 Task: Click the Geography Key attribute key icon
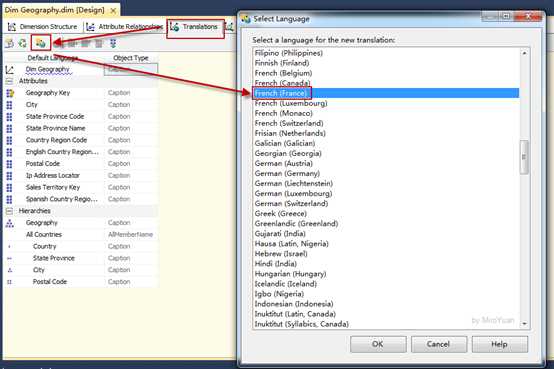(x=10, y=93)
